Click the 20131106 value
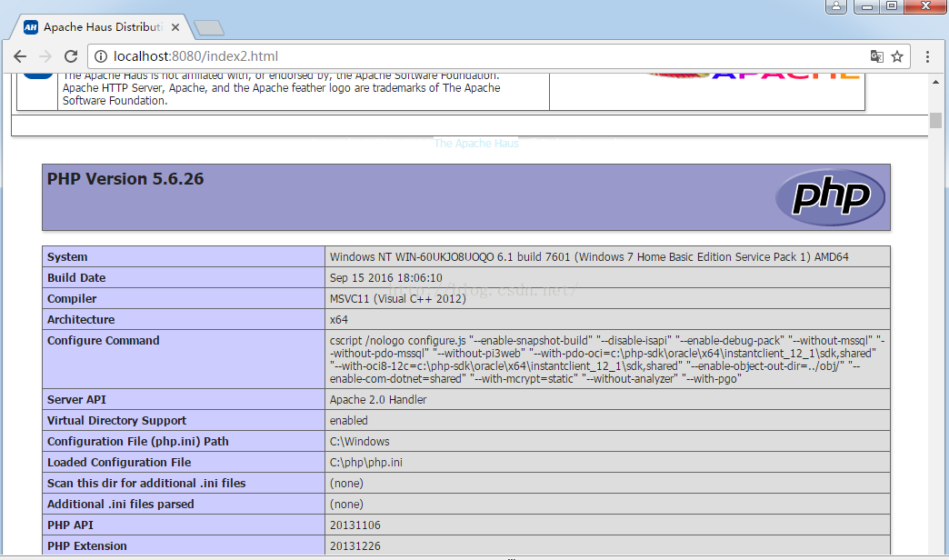This screenshot has height=560, width=949. (355, 525)
